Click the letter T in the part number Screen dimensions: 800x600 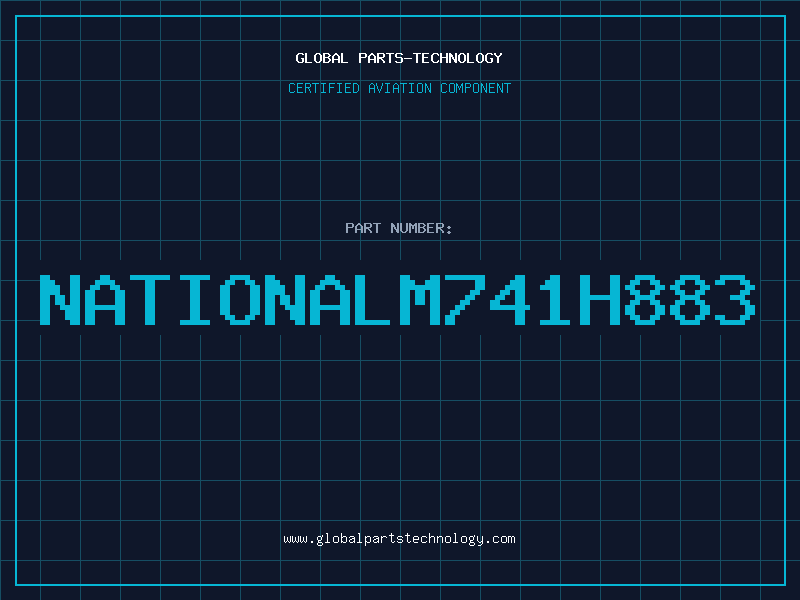coord(151,300)
